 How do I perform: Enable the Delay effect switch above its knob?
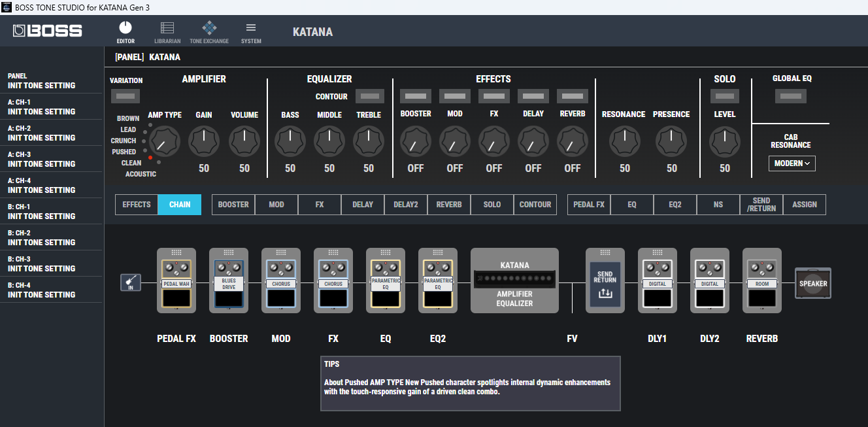point(533,96)
